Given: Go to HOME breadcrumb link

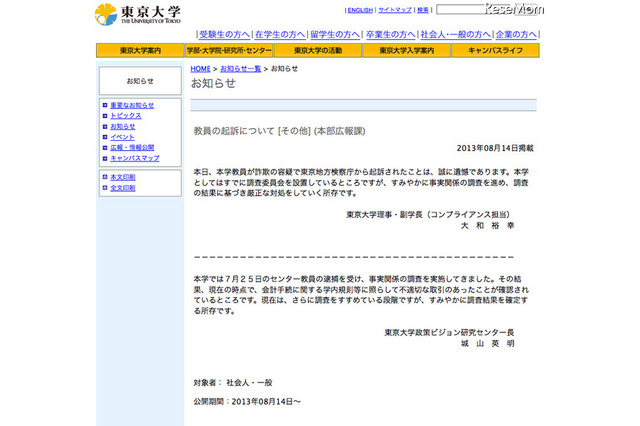Looking at the screenshot, I should pyautogui.click(x=200, y=69).
